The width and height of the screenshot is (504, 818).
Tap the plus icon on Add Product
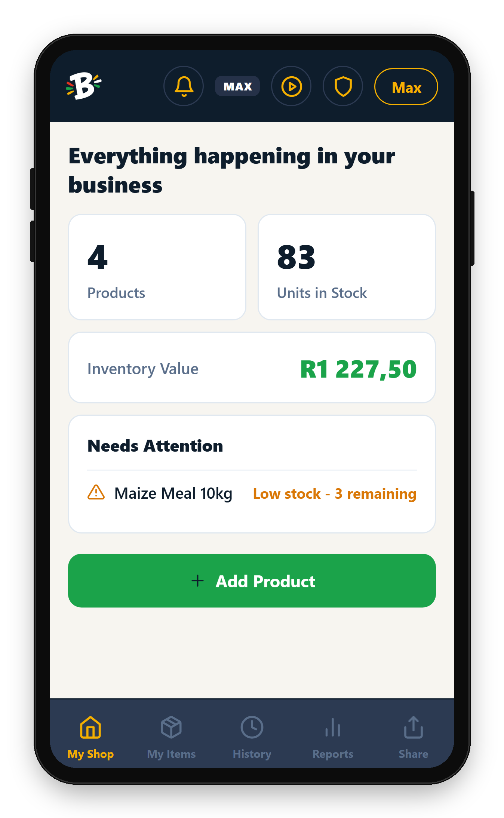click(197, 581)
